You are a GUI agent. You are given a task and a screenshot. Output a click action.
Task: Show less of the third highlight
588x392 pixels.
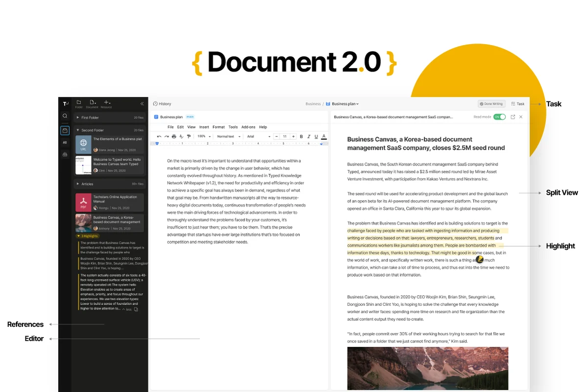(126, 310)
